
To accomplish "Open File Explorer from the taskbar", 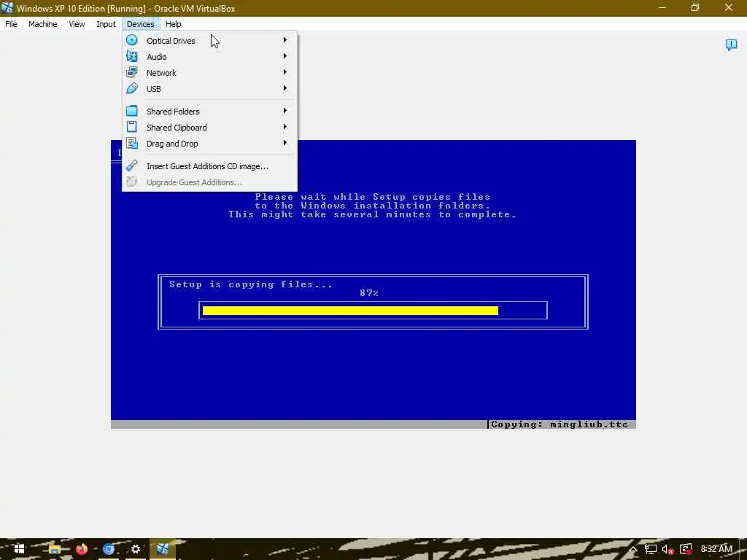I will pyautogui.click(x=54, y=549).
